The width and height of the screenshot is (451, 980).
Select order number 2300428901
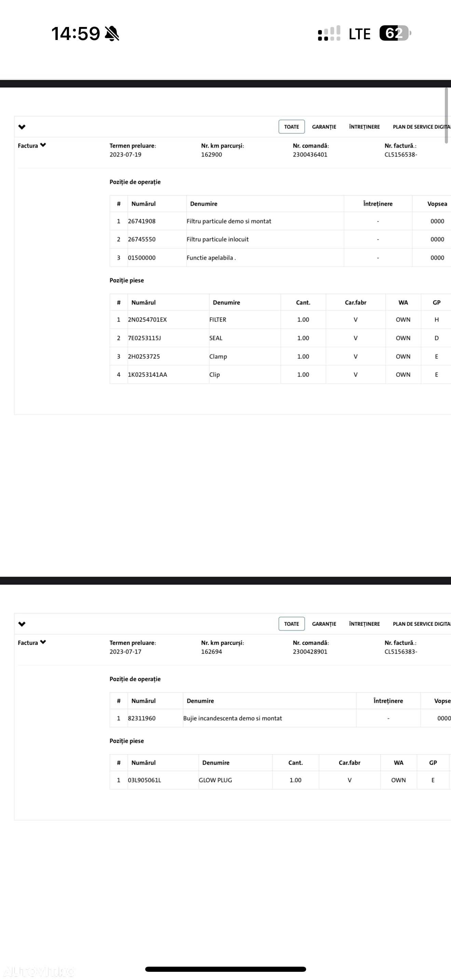310,652
